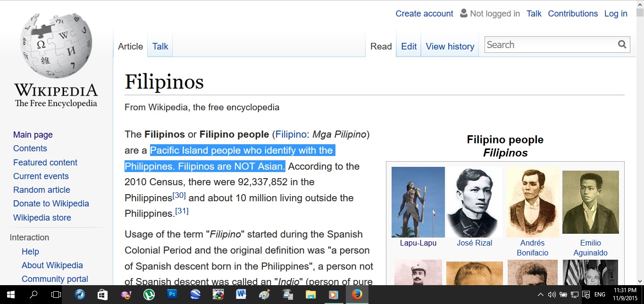The image size is (644, 304).
Task: Launch Google Earth from the taskbar
Action: (195, 295)
